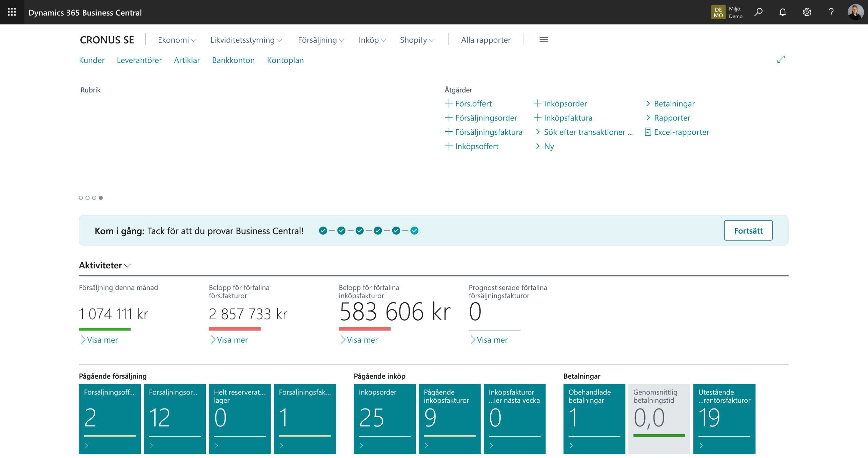Open the user profile avatar
This screenshot has height=458, width=868.
click(x=855, y=12)
